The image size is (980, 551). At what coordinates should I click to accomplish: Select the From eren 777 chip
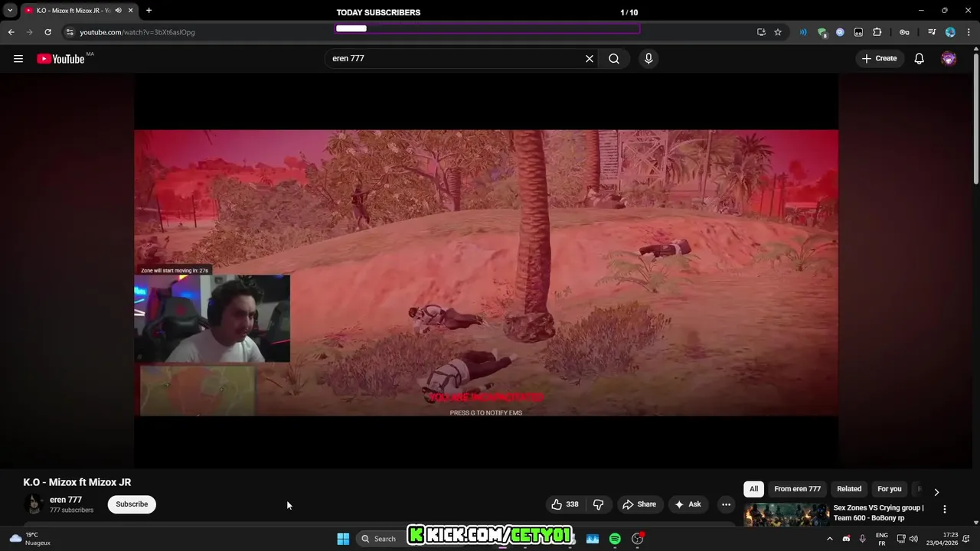pyautogui.click(x=797, y=489)
